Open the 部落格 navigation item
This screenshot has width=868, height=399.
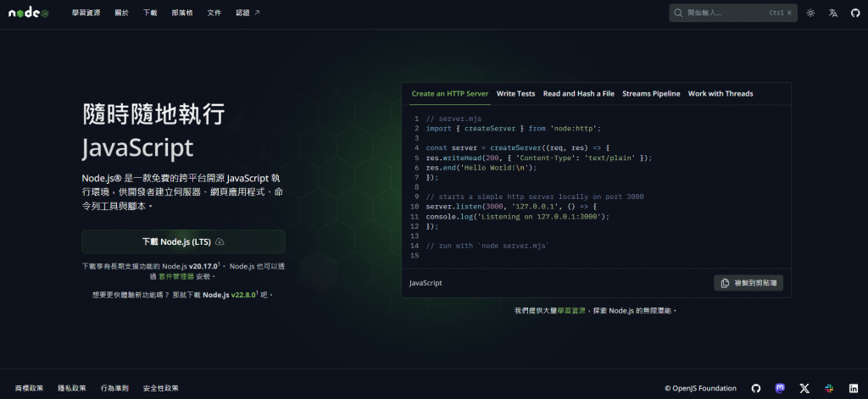pos(182,13)
